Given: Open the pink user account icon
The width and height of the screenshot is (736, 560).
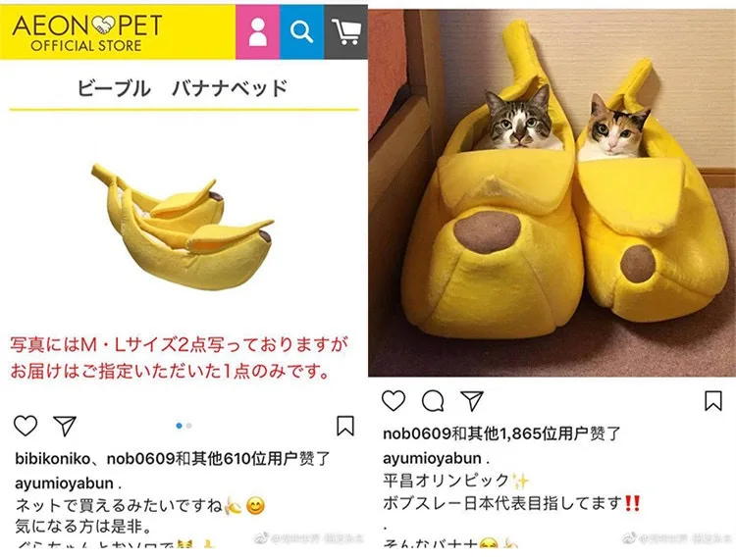Looking at the screenshot, I should pos(257,32).
